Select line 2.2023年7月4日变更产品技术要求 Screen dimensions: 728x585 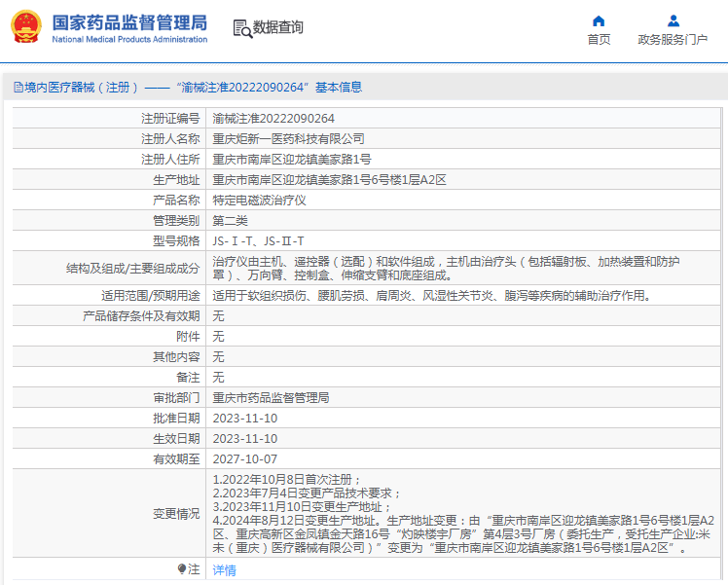307,494
